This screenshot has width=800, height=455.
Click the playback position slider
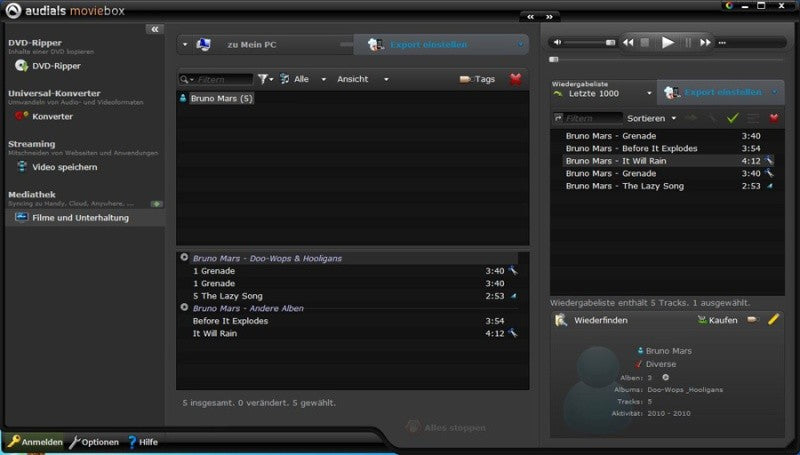666,60
